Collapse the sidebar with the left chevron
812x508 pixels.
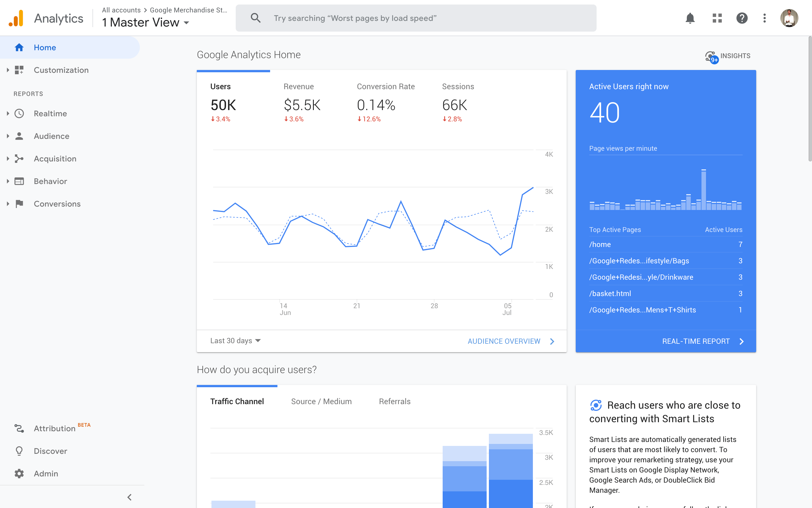coord(129,497)
